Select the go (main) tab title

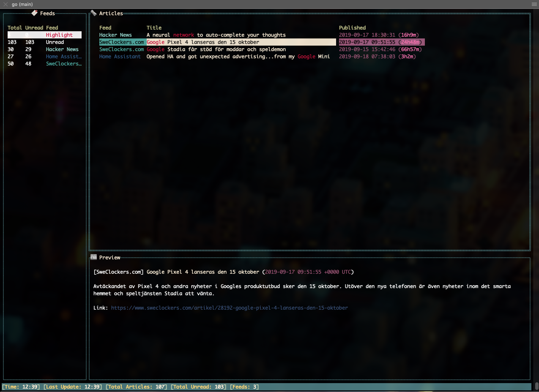[22, 4]
